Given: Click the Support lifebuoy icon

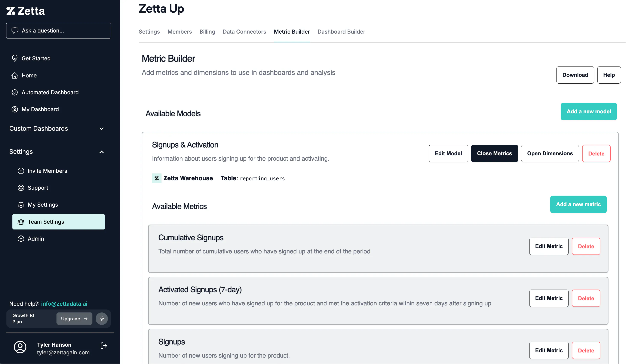Looking at the screenshot, I should (x=21, y=188).
